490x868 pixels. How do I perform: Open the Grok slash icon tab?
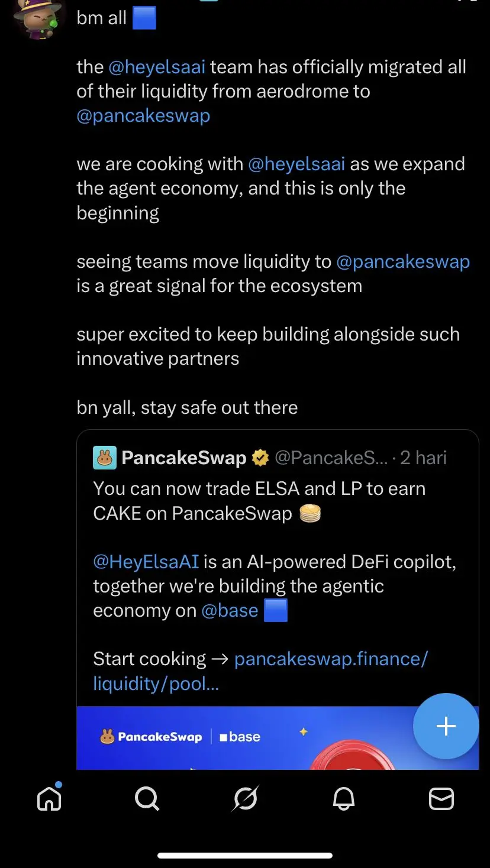245,799
